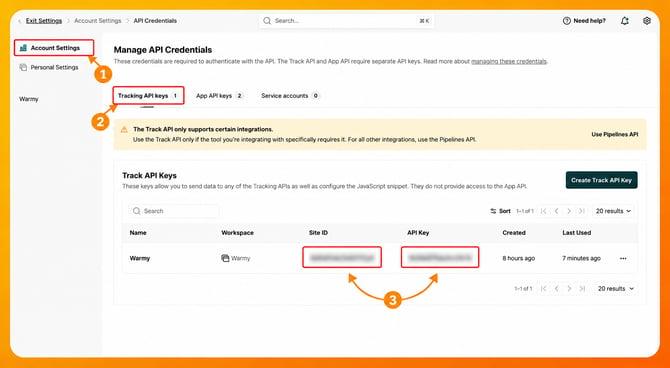670x368 pixels.
Task: Click the blurred API Key value
Action: pos(440,257)
